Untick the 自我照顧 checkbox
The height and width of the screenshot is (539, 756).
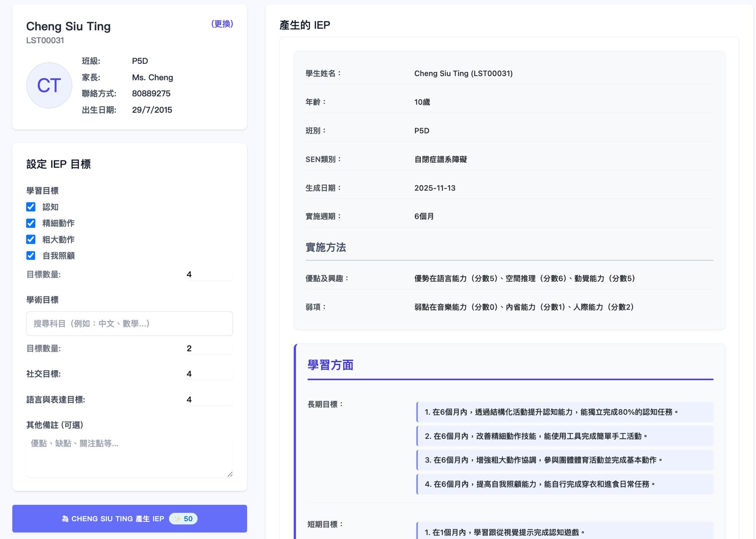point(31,256)
